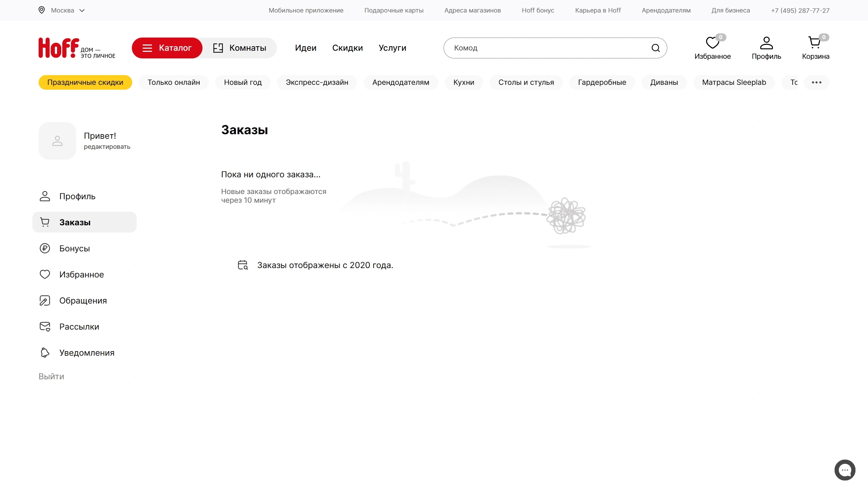Select the Только онлайн chip
Viewport: 868px width, 493px height.
tap(174, 82)
